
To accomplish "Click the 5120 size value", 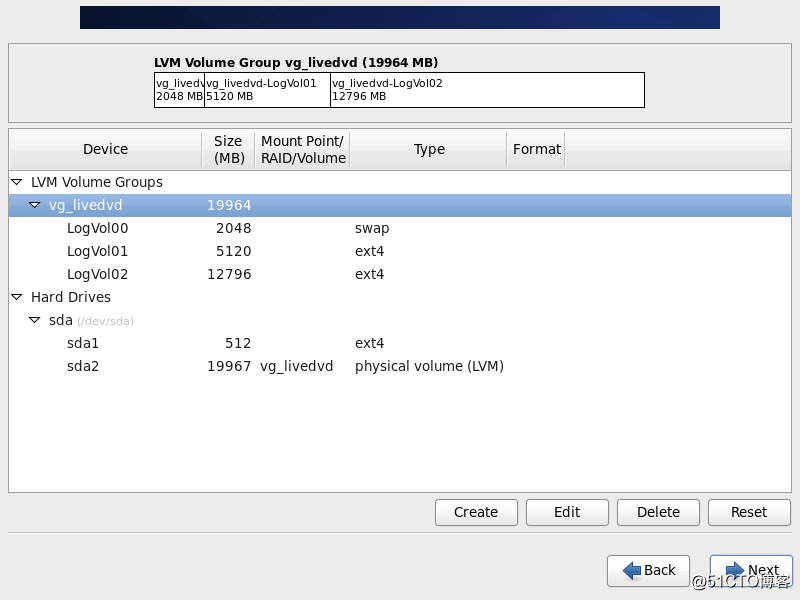I will (x=234, y=251).
